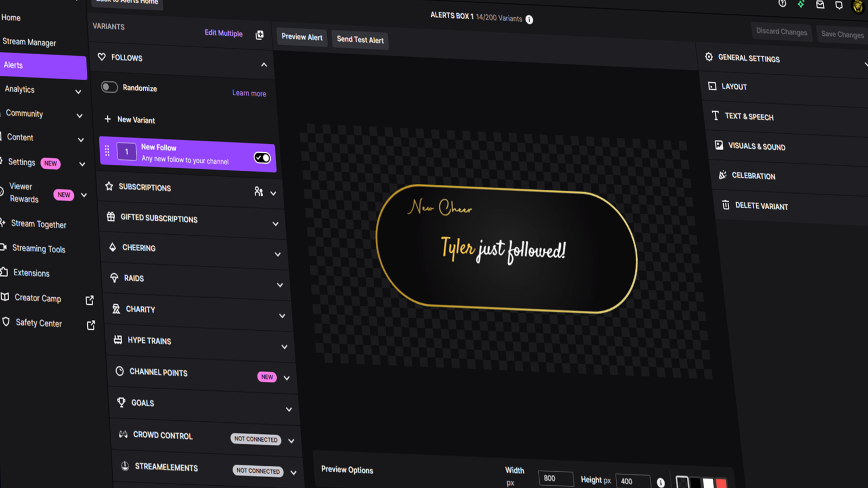This screenshot has height=488, width=868.
Task: Collapse the Follows section
Action: tap(264, 65)
